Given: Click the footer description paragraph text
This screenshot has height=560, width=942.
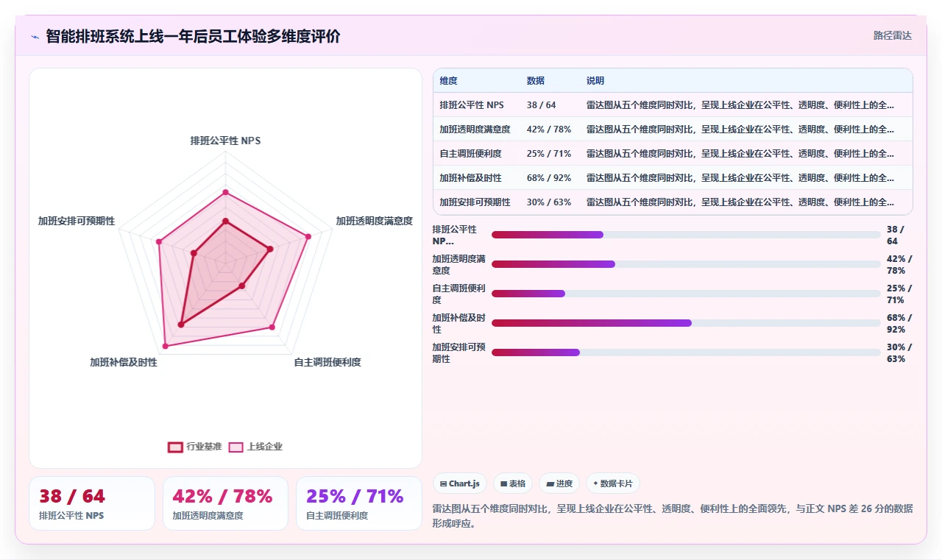Looking at the screenshot, I should (x=673, y=516).
